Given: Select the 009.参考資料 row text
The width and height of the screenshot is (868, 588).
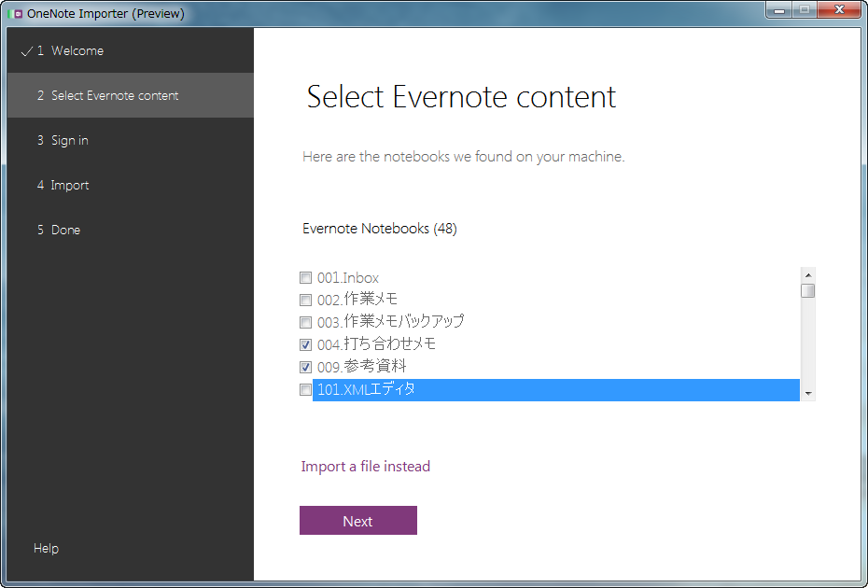Looking at the screenshot, I should [x=362, y=367].
